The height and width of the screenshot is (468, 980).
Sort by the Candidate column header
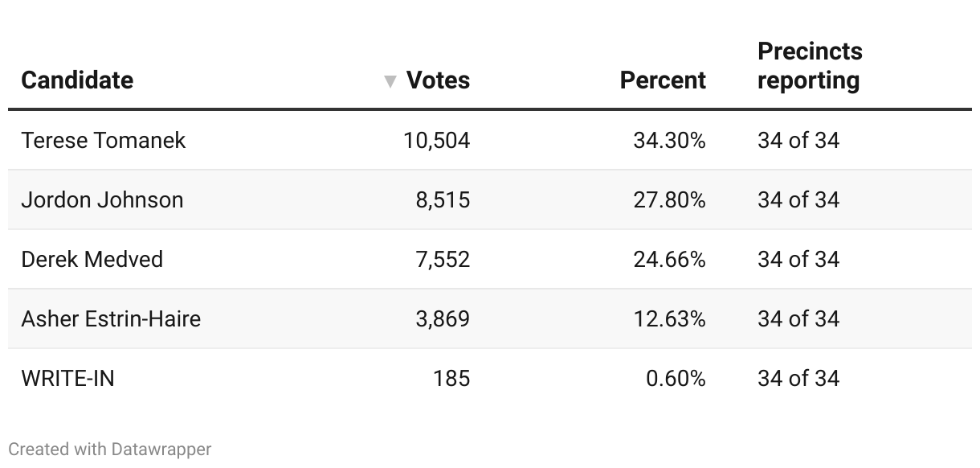tap(77, 80)
